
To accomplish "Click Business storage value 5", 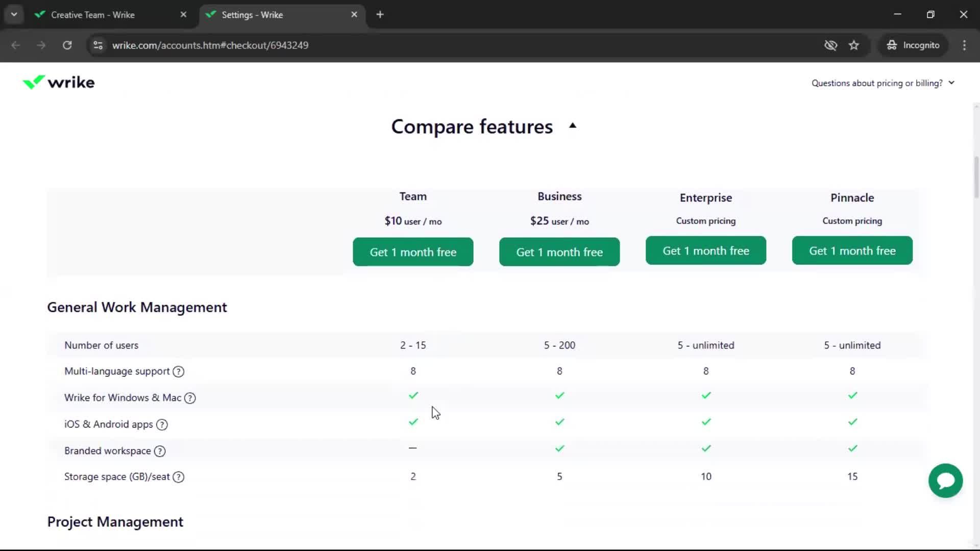I will coord(559,477).
